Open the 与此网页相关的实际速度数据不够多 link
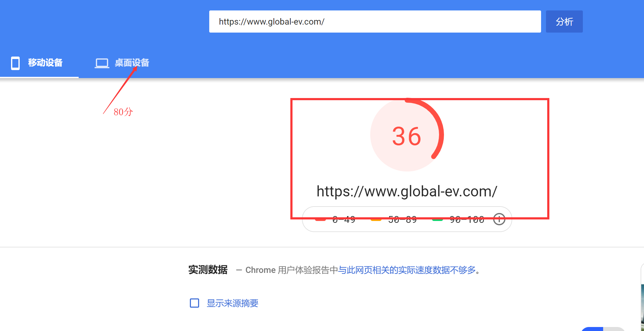The image size is (644, 331). (x=406, y=270)
